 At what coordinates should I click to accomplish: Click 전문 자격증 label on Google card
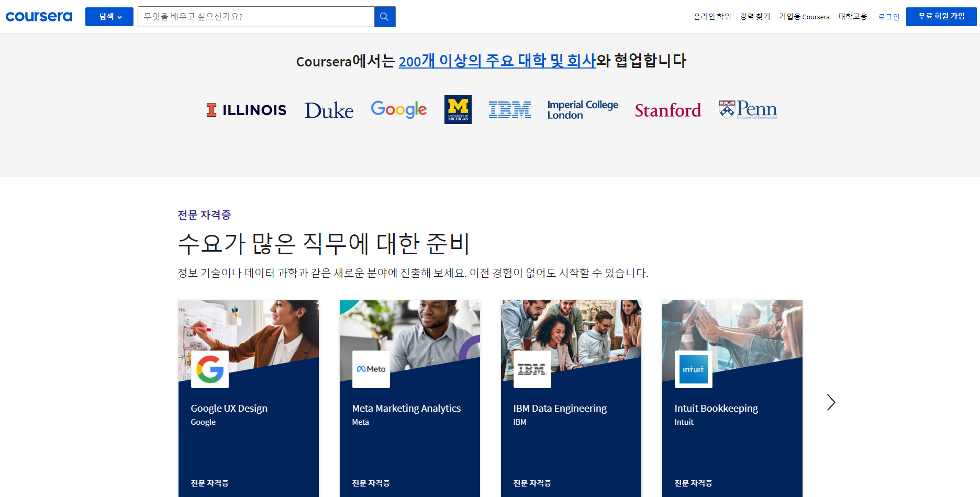209,483
